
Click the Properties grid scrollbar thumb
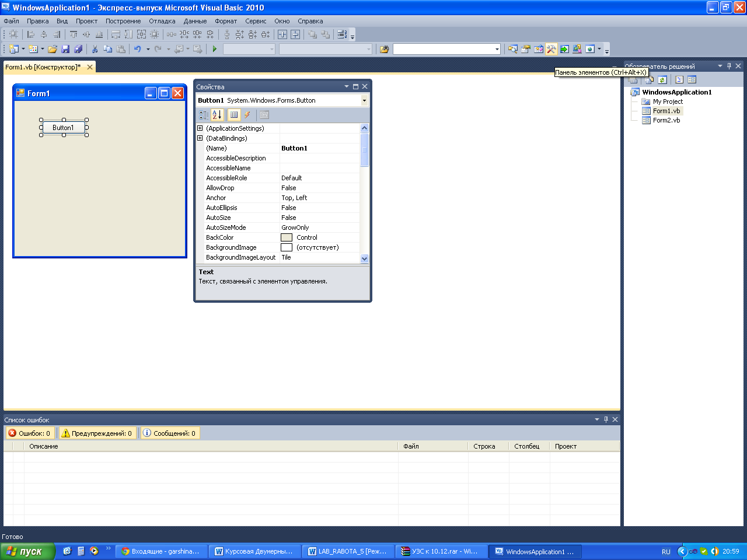point(365,150)
